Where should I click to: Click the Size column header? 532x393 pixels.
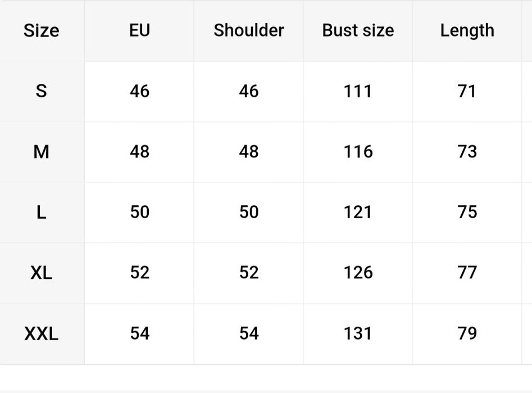pyautogui.click(x=41, y=30)
